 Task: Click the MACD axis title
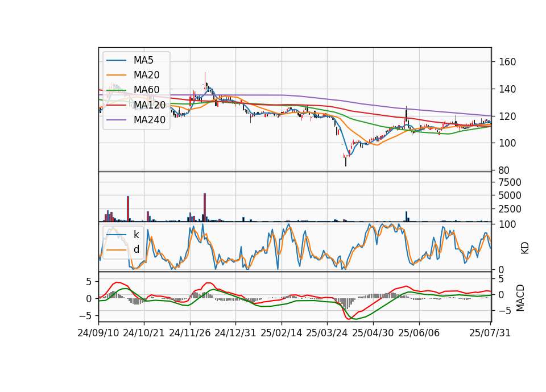[x=520, y=298]
